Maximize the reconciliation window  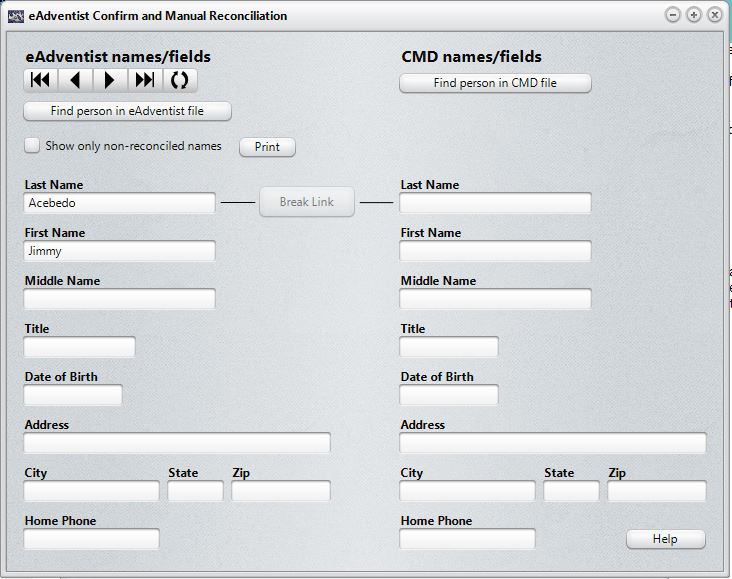click(694, 15)
